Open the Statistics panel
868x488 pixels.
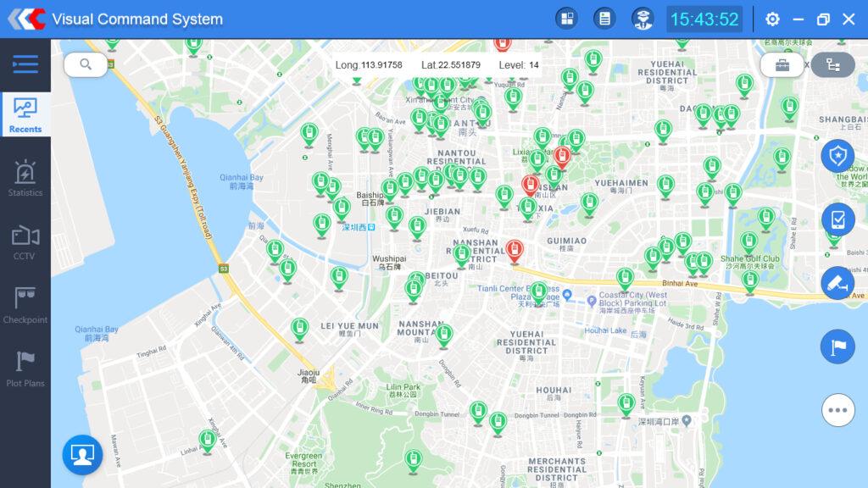point(25,178)
